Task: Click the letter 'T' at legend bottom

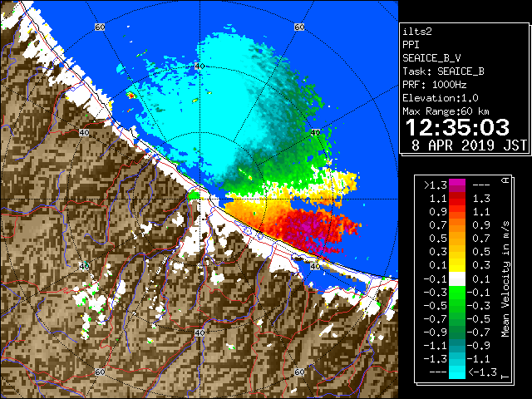Action: 505,377
